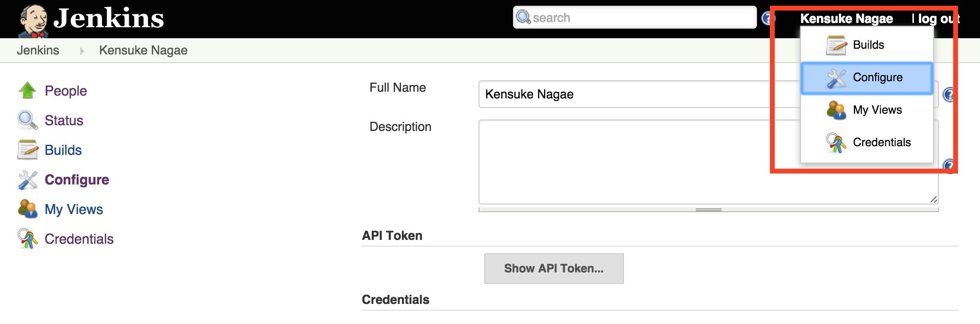
Task: Click the log out link
Action: tap(939, 19)
